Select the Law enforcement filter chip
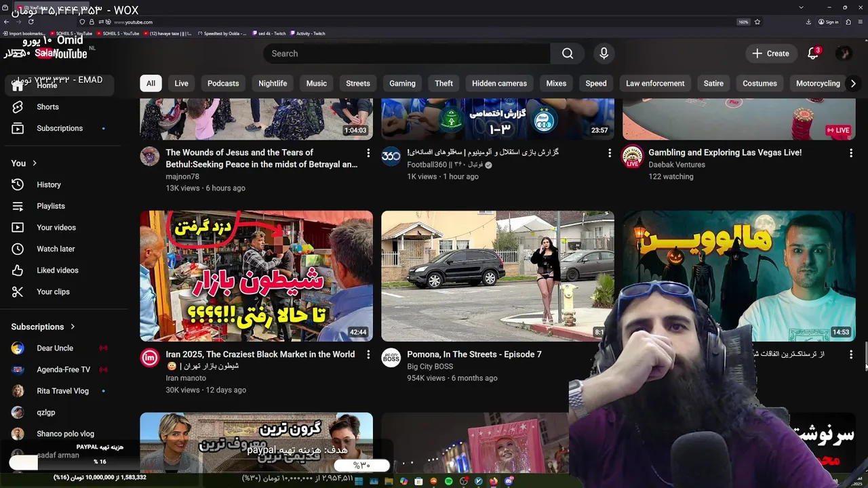The width and height of the screenshot is (868, 488). pos(655,83)
